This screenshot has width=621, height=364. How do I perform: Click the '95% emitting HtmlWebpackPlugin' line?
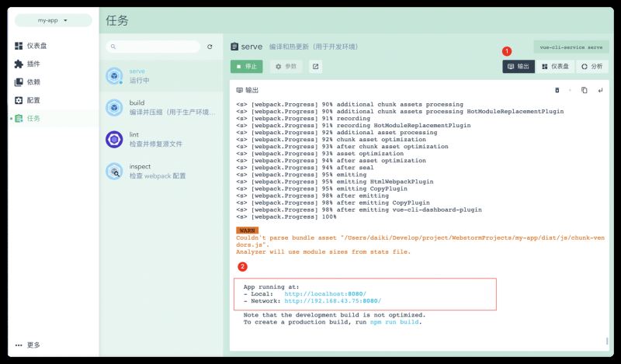click(x=335, y=182)
